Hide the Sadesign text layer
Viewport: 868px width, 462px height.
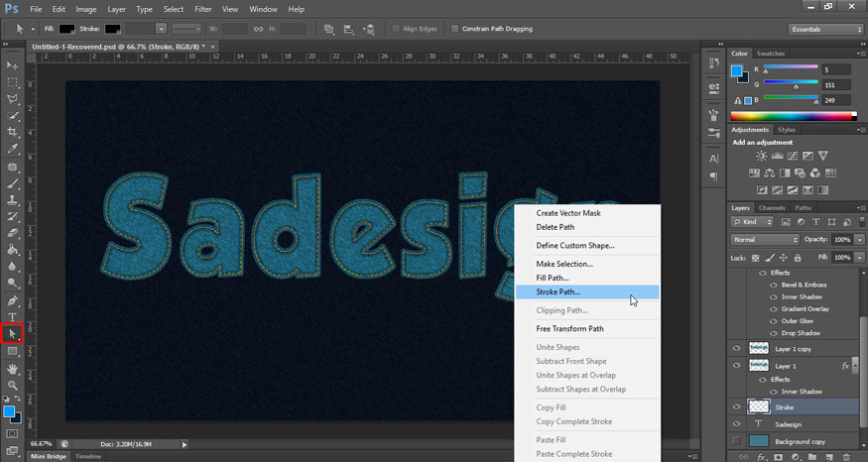(736, 423)
